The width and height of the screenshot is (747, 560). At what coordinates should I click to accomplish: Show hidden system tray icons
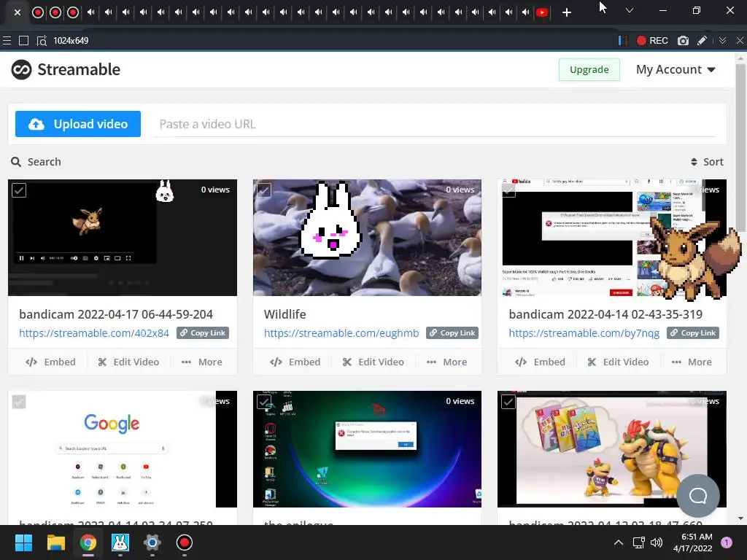point(619,542)
